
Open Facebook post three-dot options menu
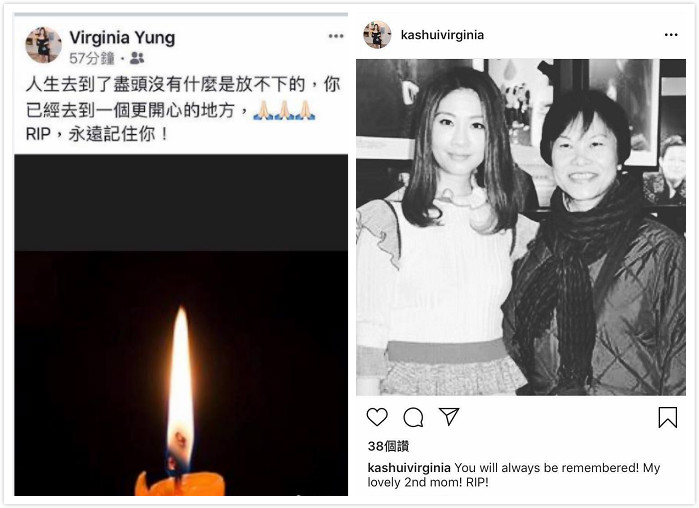pyautogui.click(x=336, y=36)
